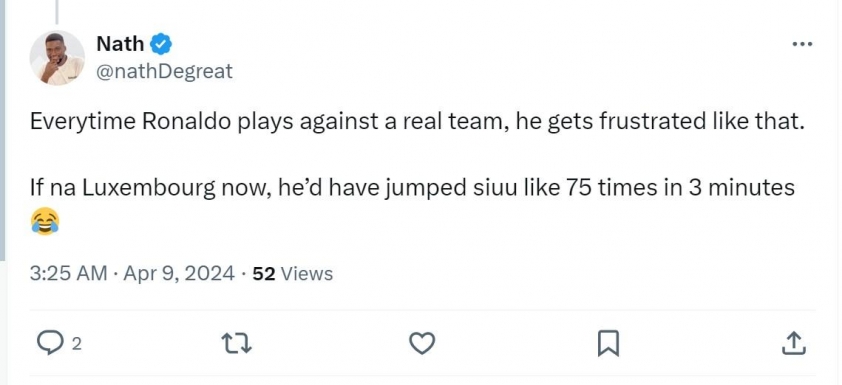The height and width of the screenshot is (385, 842).
Task: Open Nath's profile picture
Action: [x=57, y=57]
